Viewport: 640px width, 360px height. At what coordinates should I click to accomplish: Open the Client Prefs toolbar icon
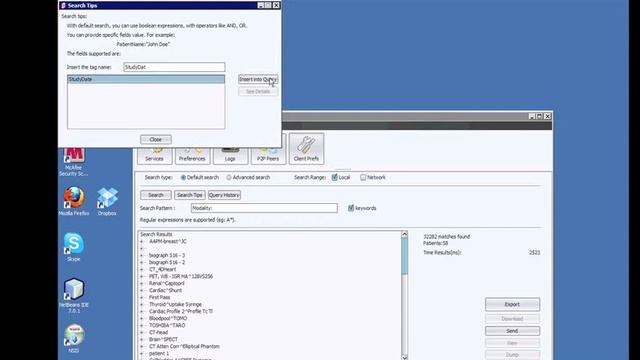tap(306, 149)
